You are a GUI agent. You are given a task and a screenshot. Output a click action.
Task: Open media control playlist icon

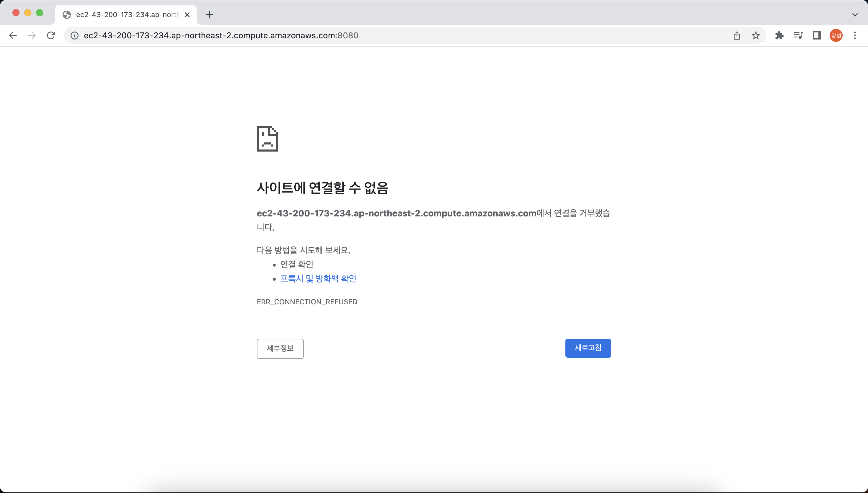(x=798, y=36)
